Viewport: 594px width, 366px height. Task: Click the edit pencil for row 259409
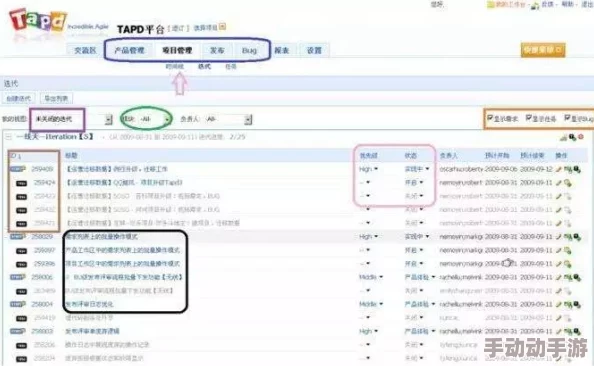559,169
